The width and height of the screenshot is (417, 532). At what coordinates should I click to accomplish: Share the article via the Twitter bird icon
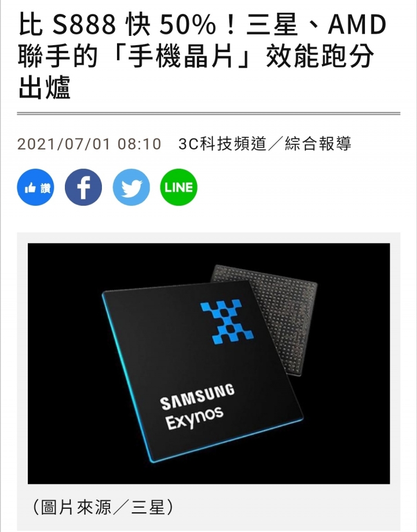point(131,187)
